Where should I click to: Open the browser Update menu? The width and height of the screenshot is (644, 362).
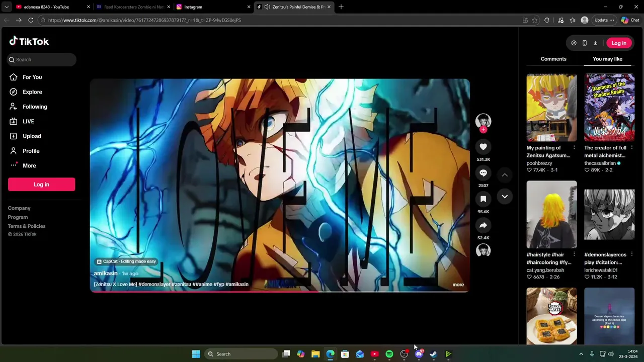tap(604, 20)
